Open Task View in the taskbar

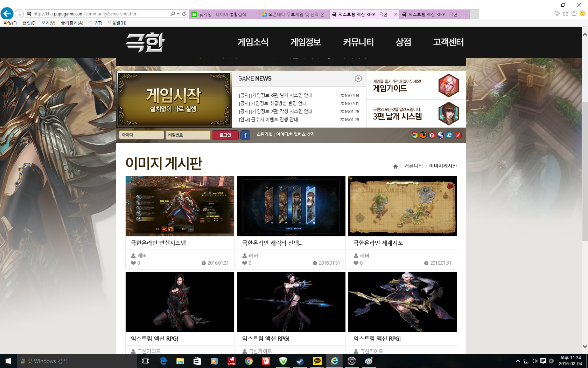146,361
